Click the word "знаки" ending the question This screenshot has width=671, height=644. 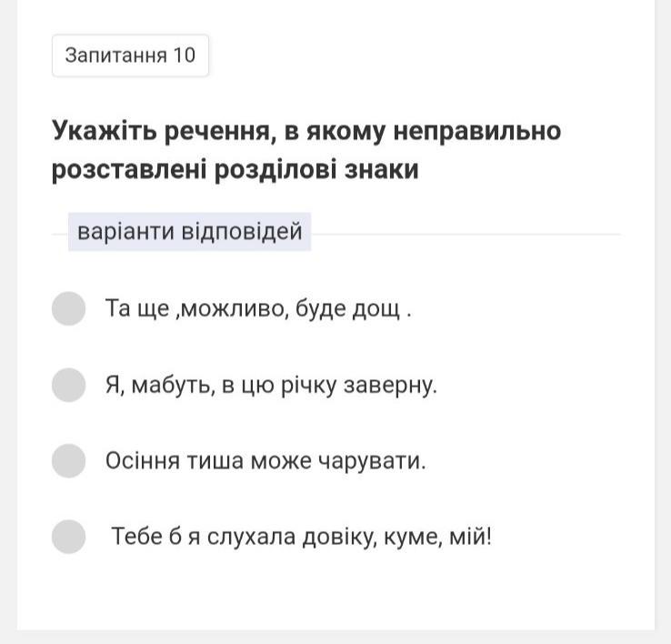(382, 169)
